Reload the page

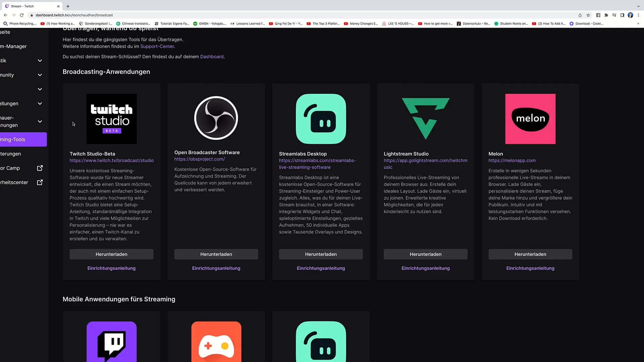(x=22, y=15)
